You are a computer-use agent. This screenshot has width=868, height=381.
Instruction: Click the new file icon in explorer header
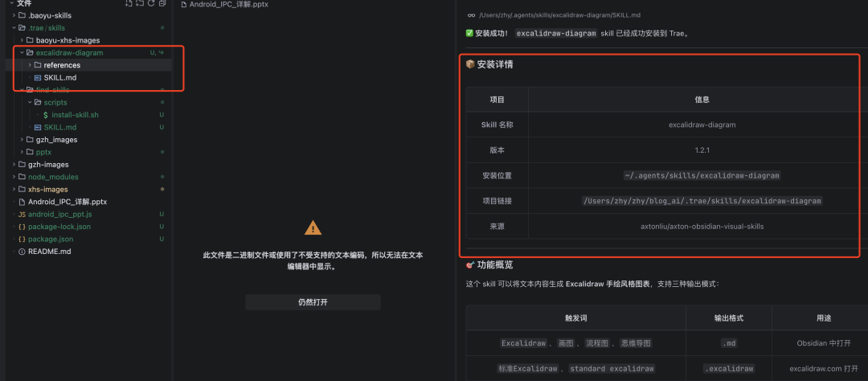tap(129, 3)
